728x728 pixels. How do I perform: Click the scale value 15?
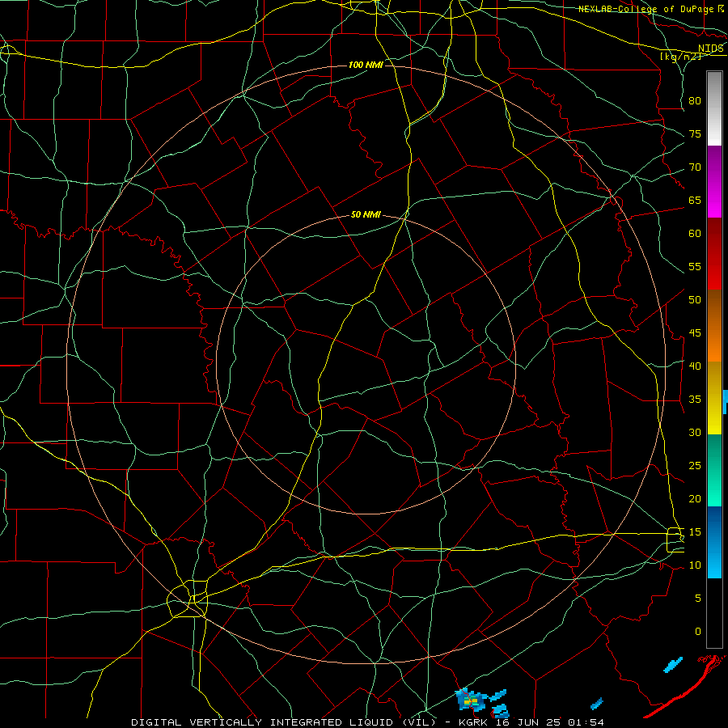(x=695, y=532)
